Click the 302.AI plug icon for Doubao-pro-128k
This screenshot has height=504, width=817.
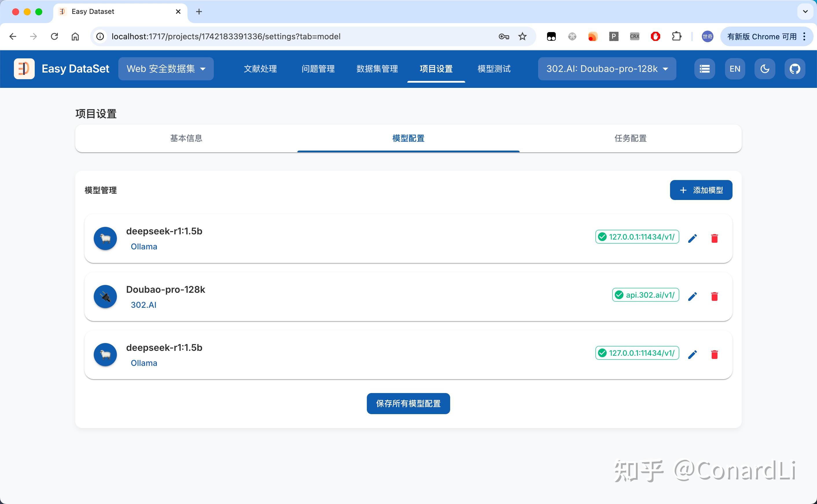click(x=105, y=296)
